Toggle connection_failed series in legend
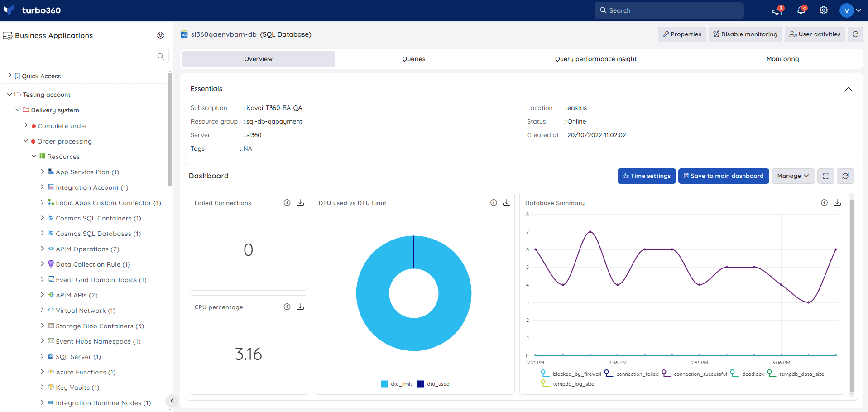This screenshot has height=412, width=868. pyautogui.click(x=632, y=374)
